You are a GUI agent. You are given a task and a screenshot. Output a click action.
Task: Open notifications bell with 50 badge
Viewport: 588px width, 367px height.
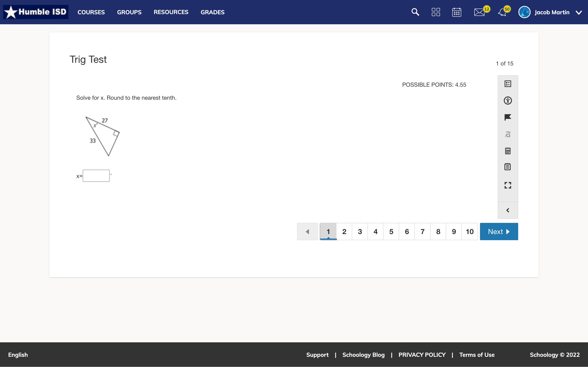tap(502, 12)
